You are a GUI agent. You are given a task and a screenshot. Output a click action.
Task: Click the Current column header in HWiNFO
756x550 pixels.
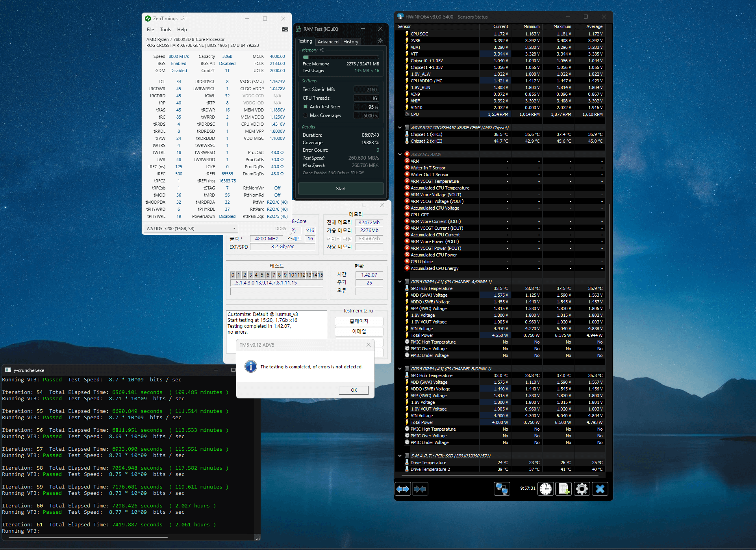495,26
